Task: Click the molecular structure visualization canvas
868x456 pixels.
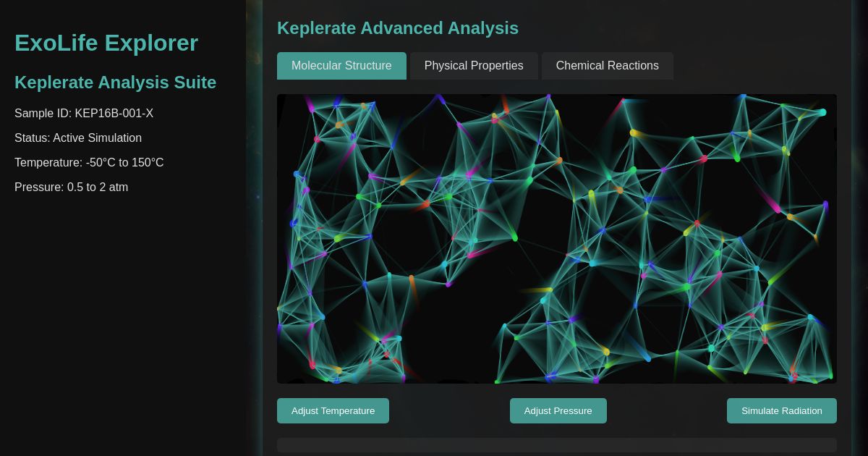Action: [556, 239]
